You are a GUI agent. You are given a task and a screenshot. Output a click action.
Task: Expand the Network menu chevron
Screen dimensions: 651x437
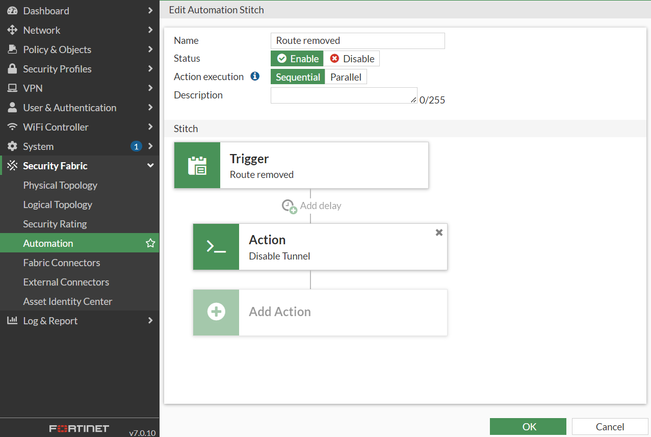tap(150, 30)
